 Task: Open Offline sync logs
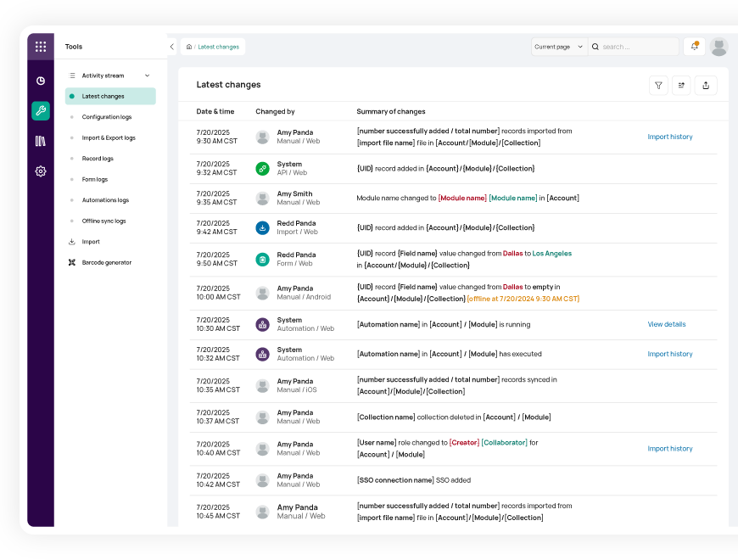tap(104, 221)
